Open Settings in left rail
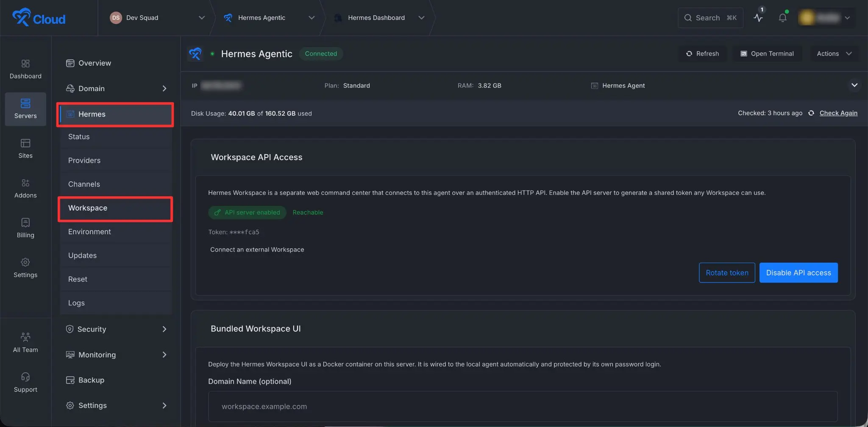The width and height of the screenshot is (868, 427). (25, 268)
